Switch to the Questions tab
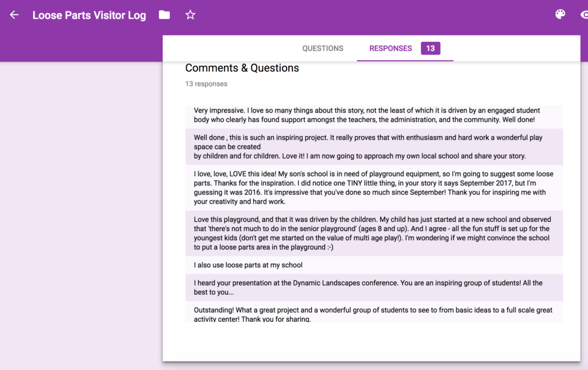The image size is (588, 370). coord(323,48)
